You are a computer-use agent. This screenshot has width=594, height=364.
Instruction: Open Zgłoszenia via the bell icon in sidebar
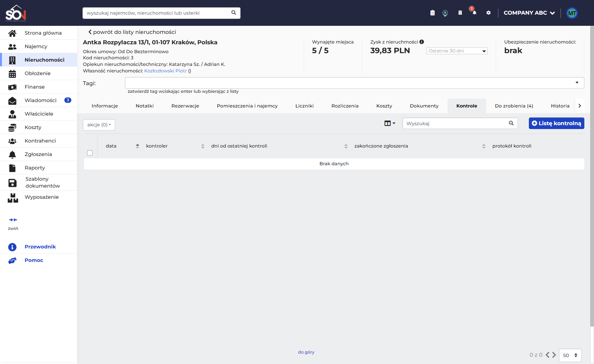[x=12, y=154]
